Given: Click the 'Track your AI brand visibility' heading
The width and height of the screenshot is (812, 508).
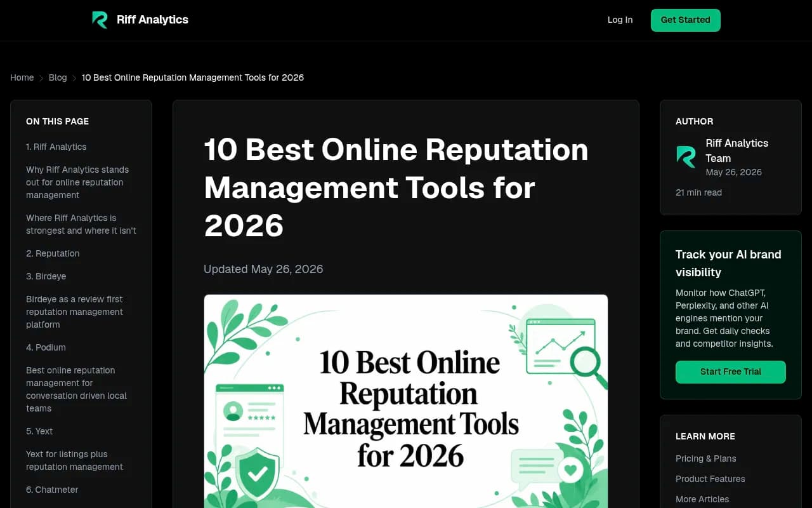Looking at the screenshot, I should click(728, 264).
